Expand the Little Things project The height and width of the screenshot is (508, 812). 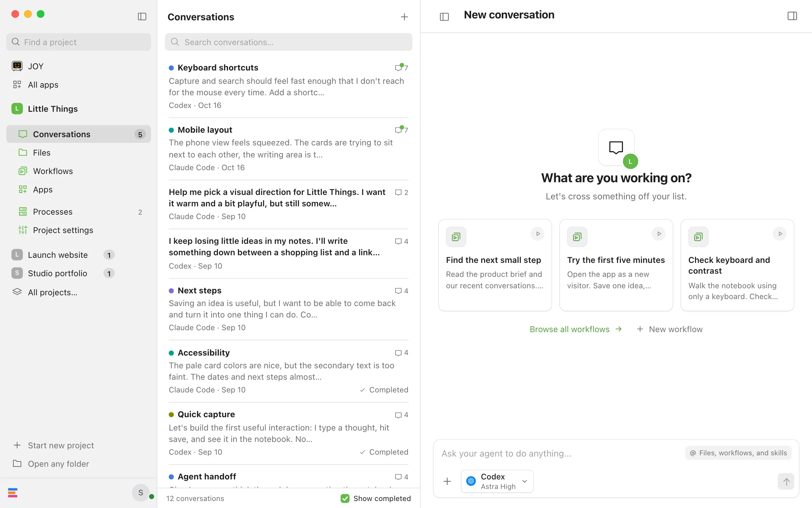[79, 109]
